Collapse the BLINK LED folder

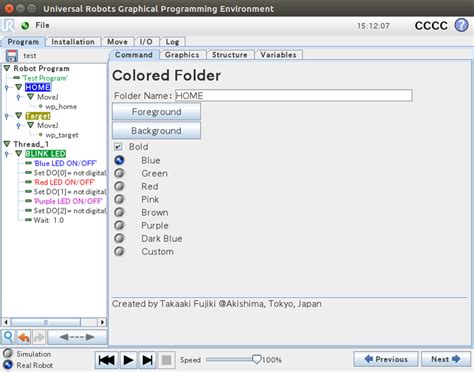coord(19,154)
